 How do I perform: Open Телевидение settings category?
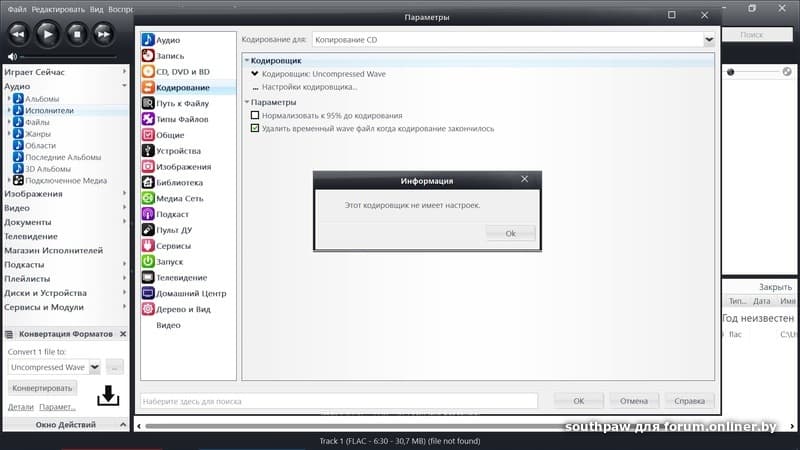pyautogui.click(x=188, y=277)
